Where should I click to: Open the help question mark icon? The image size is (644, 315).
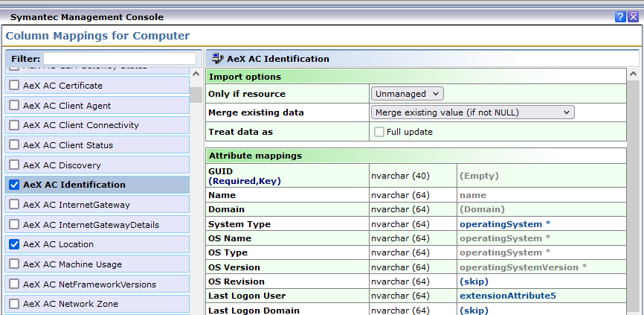619,17
